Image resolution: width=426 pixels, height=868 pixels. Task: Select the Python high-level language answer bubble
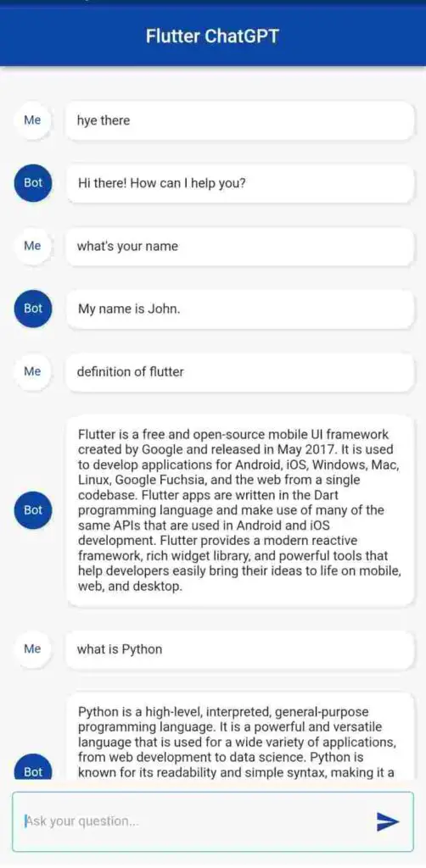pyautogui.click(x=240, y=737)
